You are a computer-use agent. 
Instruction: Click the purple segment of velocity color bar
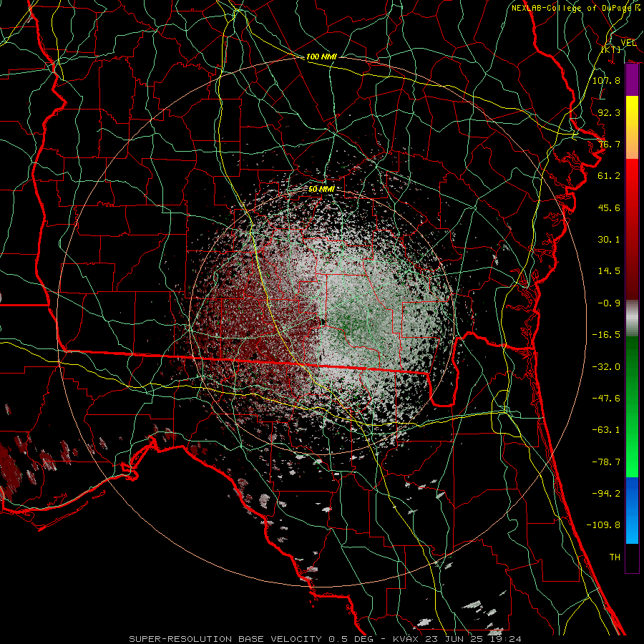click(632, 79)
